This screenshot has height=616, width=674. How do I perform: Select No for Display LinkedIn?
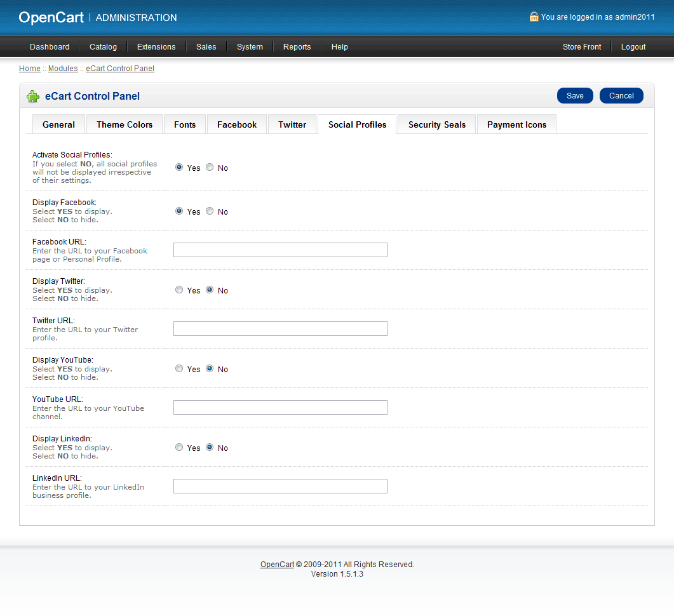[x=210, y=447]
